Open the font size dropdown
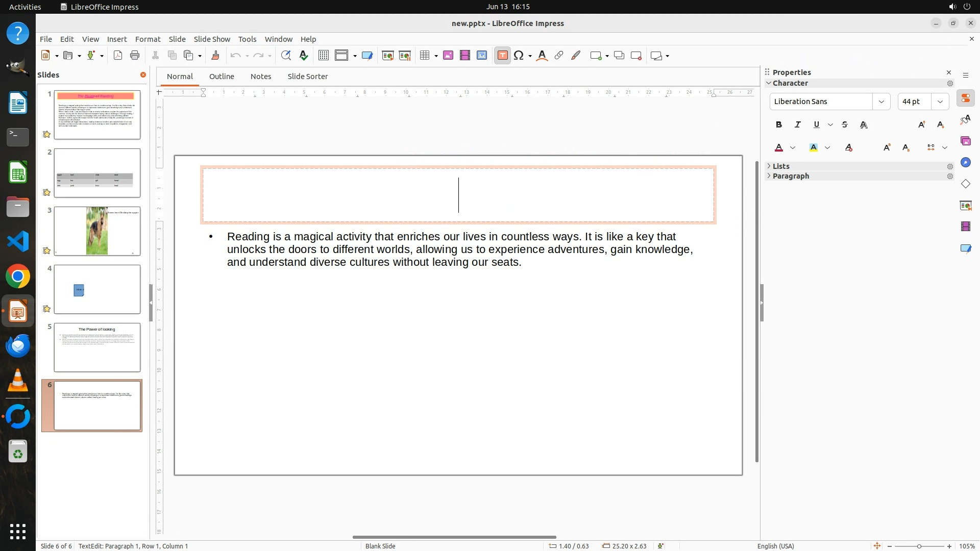This screenshot has height=551, width=980. [x=940, y=102]
